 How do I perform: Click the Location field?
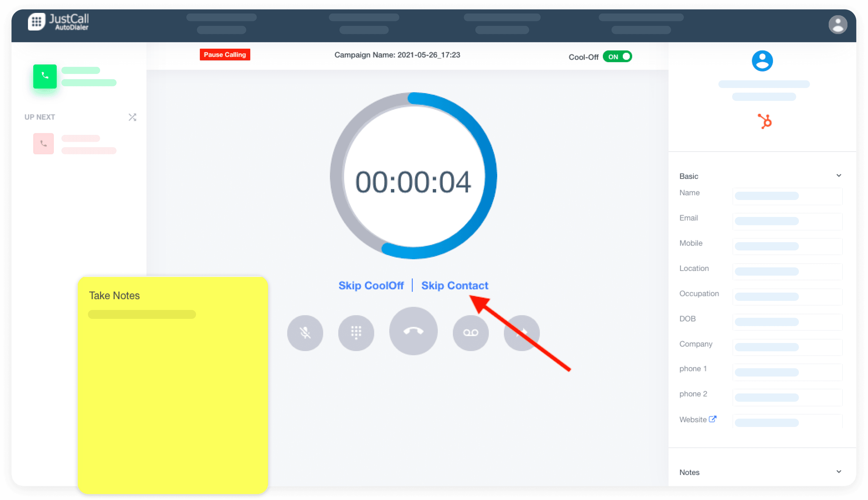[x=787, y=272]
